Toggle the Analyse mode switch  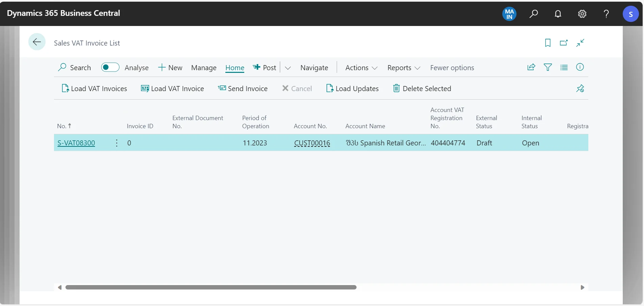tap(110, 67)
